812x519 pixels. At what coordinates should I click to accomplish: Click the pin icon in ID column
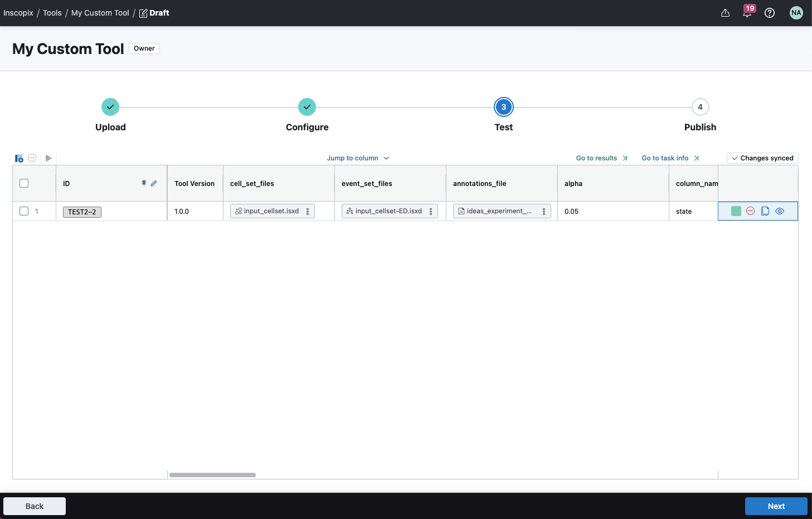click(x=144, y=183)
